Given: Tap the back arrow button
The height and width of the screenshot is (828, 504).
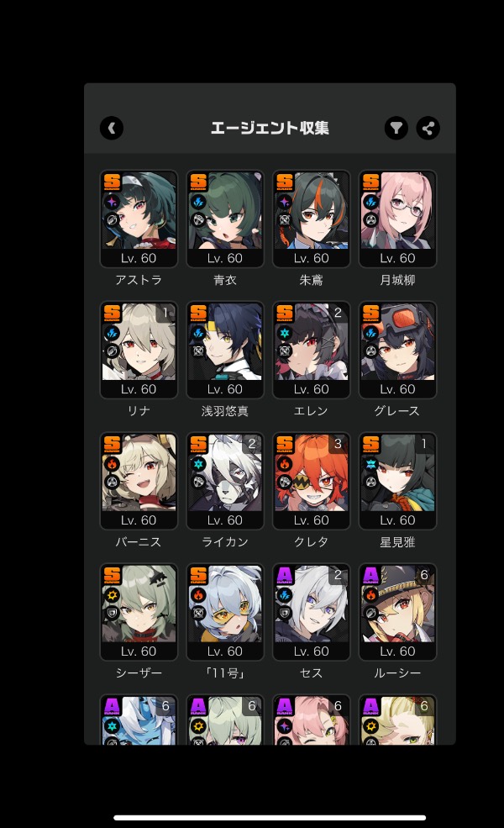Looking at the screenshot, I should [112, 128].
